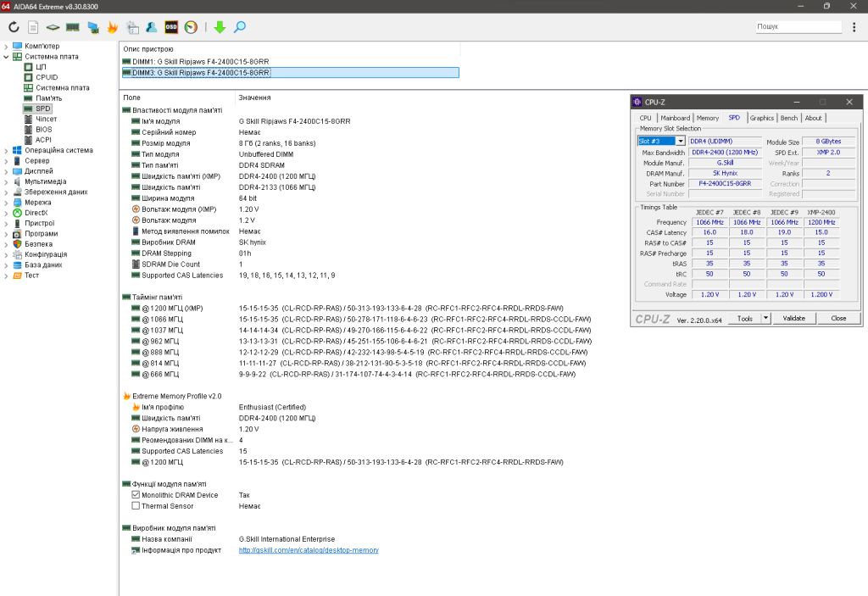The image size is (868, 596).
Task: Open the Memory tab in CPU-Z
Action: pos(708,118)
